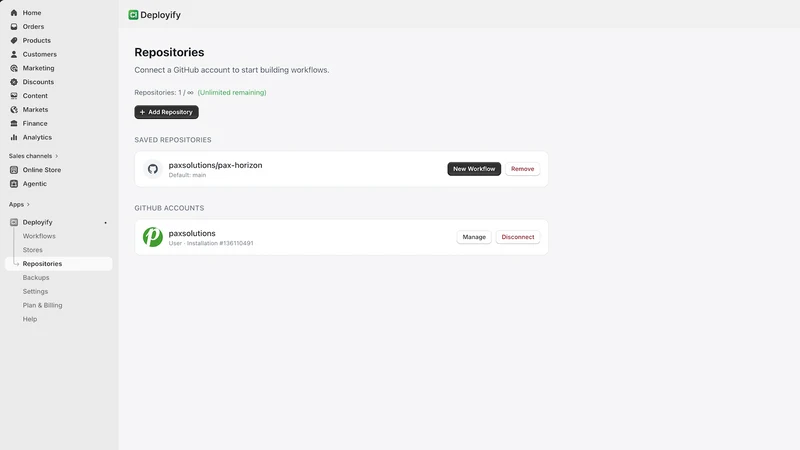
Task: Expand the Apps section chevron
Action: pyautogui.click(x=28, y=205)
